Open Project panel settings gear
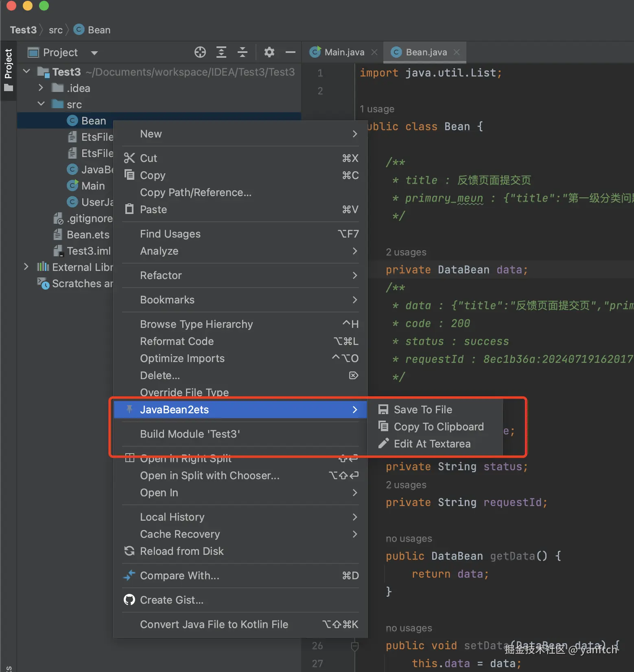The image size is (634, 672). point(269,52)
